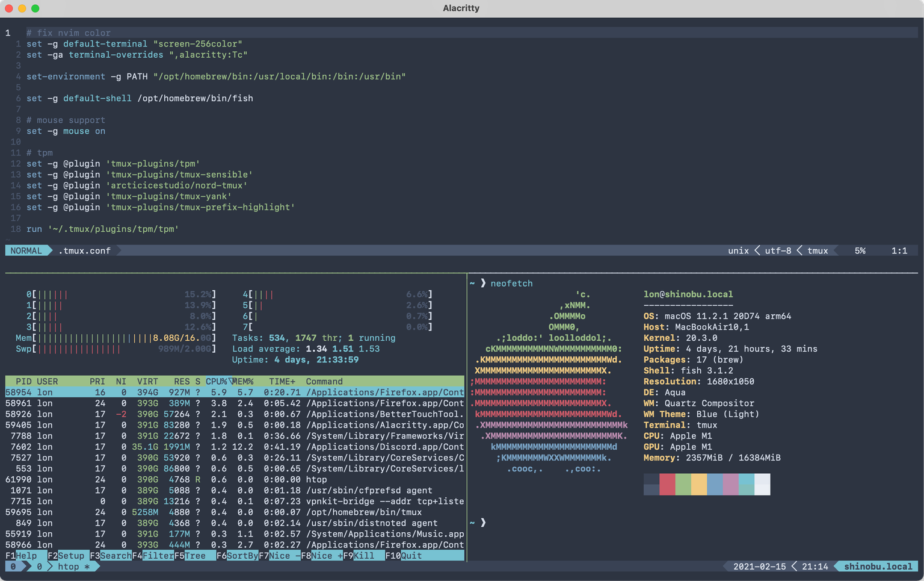This screenshot has height=581, width=924.
Task: Pick the red color block in neofetch palette
Action: (x=667, y=484)
